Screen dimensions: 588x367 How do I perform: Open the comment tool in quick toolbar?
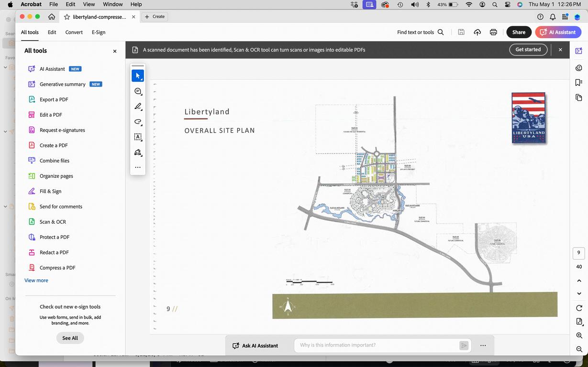click(x=138, y=91)
